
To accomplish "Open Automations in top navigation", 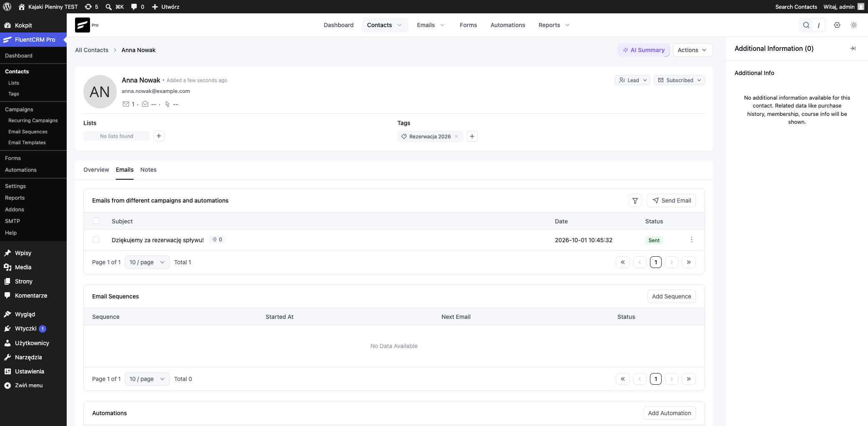I will click(508, 25).
